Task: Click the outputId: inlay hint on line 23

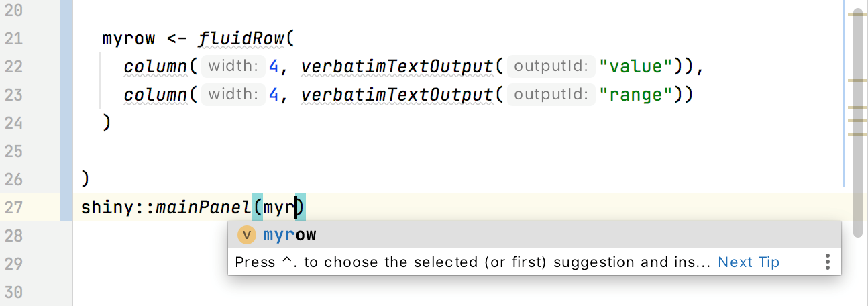Action: coord(551,95)
